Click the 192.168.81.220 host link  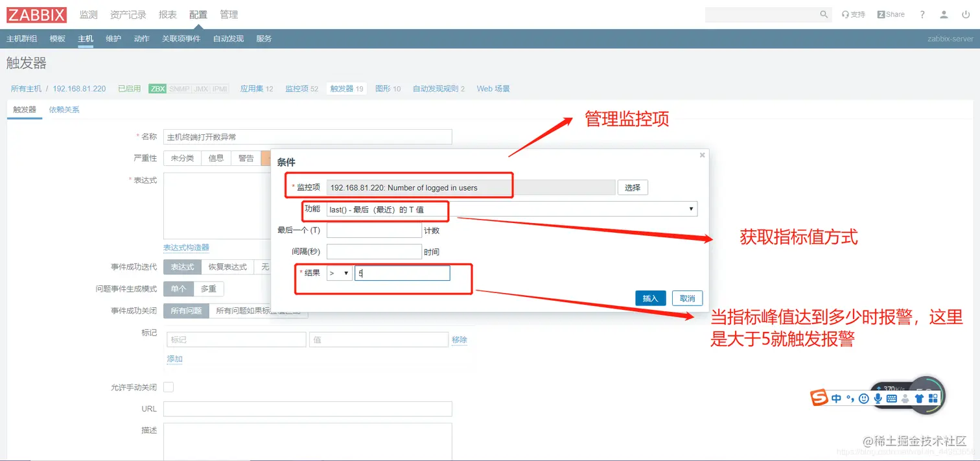pos(79,89)
